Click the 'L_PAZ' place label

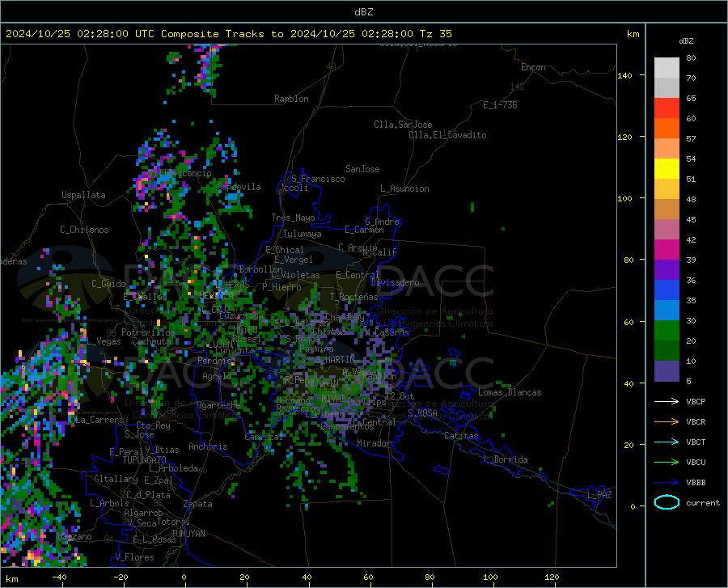[599, 495]
